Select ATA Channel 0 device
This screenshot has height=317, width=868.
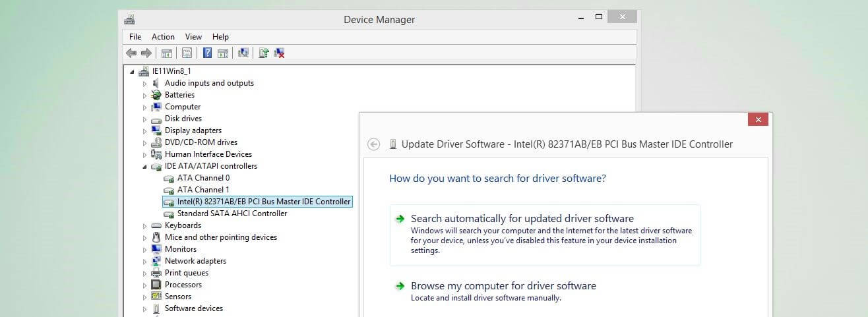point(203,178)
